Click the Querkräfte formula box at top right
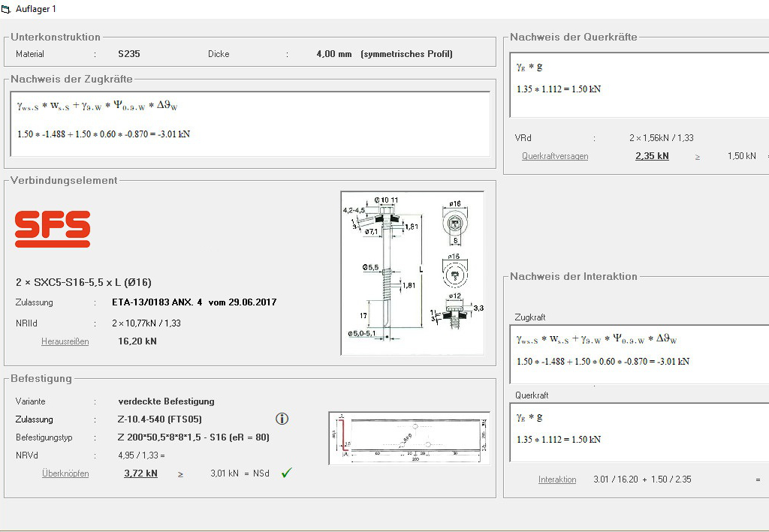This screenshot has height=532, width=769. [640, 85]
